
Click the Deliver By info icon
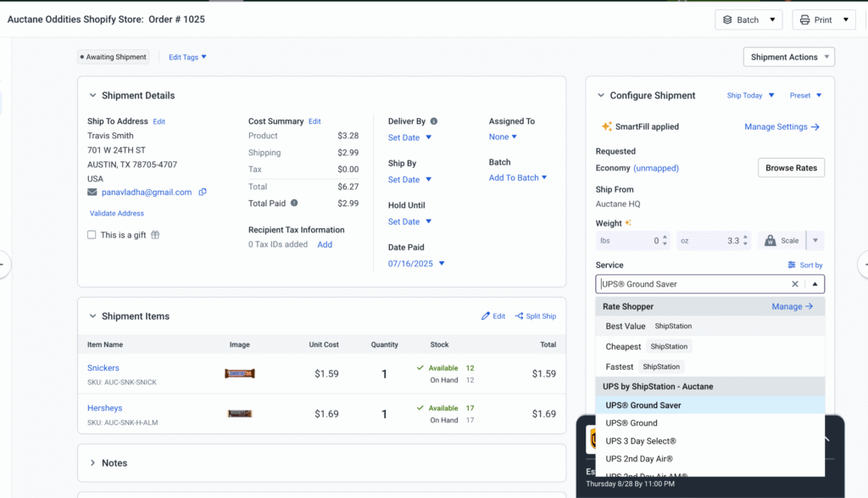434,121
